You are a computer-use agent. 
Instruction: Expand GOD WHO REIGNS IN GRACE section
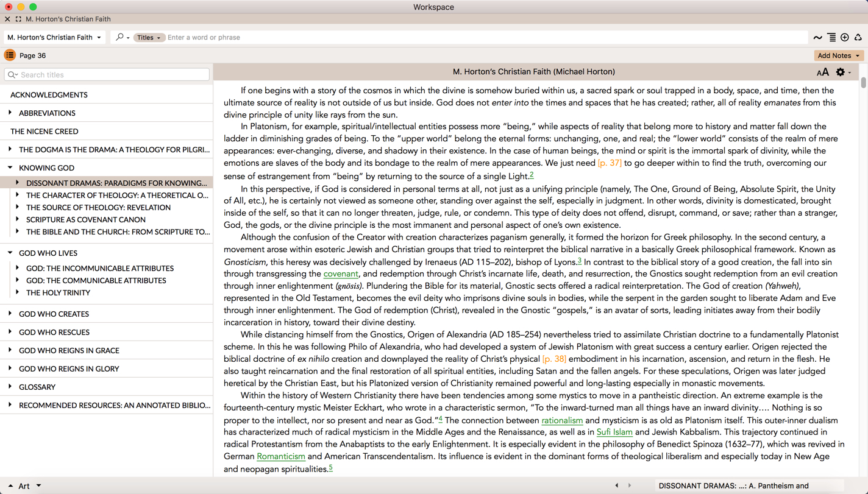tap(10, 350)
